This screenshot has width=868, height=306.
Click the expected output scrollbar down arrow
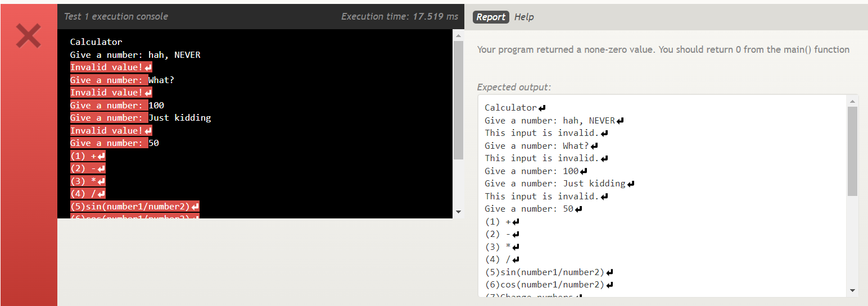point(852,291)
